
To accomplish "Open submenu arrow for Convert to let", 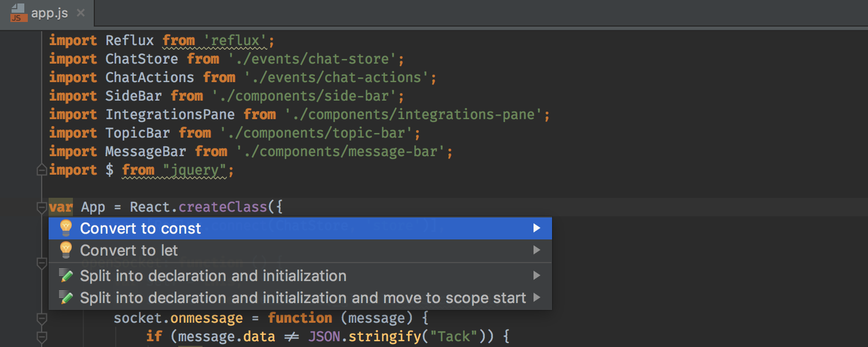I will click(536, 250).
